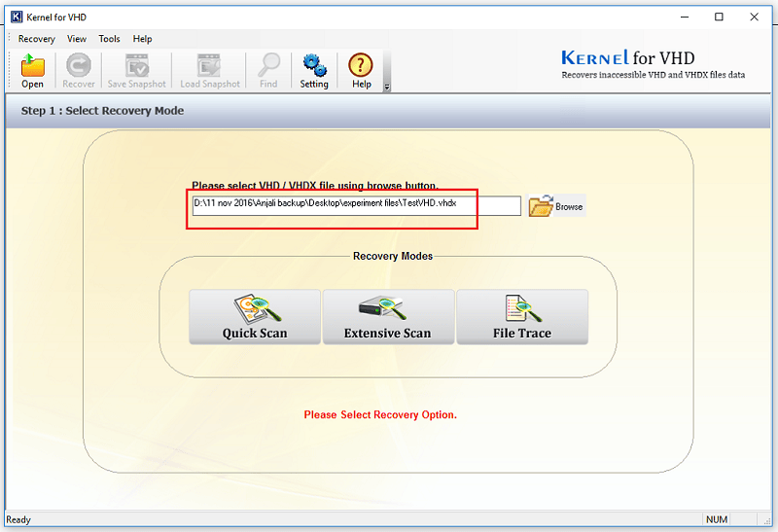Click the Ready status text
This screenshot has height=532, width=778.
pyautogui.click(x=18, y=519)
